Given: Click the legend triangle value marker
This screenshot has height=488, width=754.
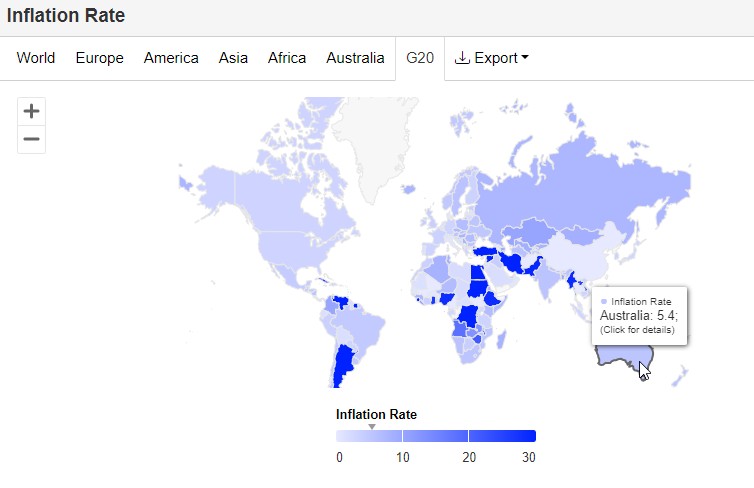Looking at the screenshot, I should tap(372, 426).
